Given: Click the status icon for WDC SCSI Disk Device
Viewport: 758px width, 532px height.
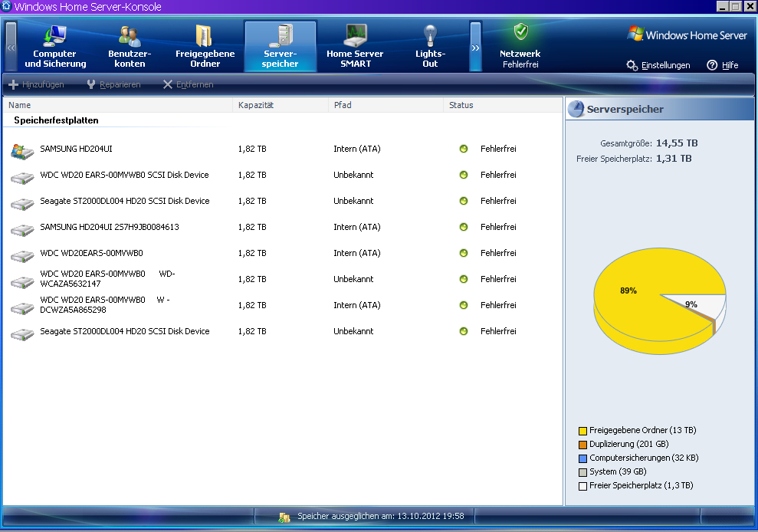Looking at the screenshot, I should coord(464,175).
